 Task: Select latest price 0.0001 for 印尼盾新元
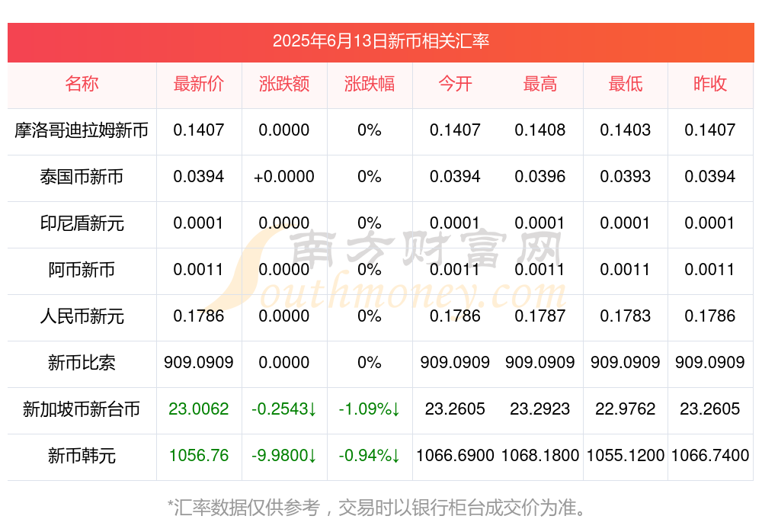[x=199, y=223]
